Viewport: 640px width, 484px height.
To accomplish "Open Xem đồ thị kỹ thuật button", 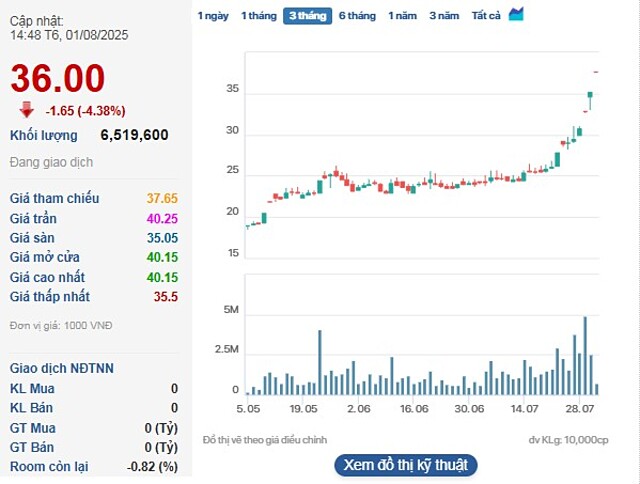I will pyautogui.click(x=405, y=465).
